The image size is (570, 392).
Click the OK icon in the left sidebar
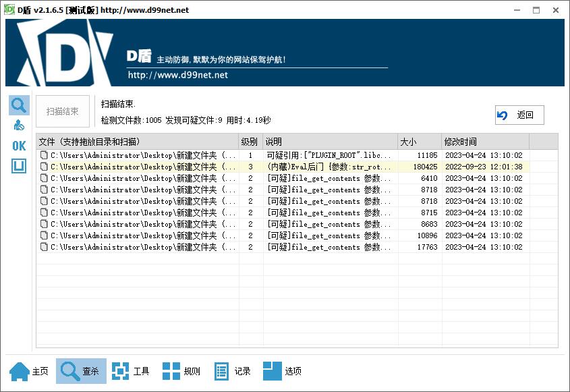pyautogui.click(x=18, y=146)
